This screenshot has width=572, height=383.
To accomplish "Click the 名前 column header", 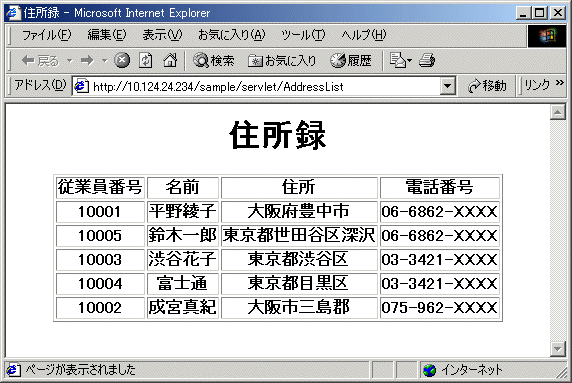I will (x=182, y=187).
